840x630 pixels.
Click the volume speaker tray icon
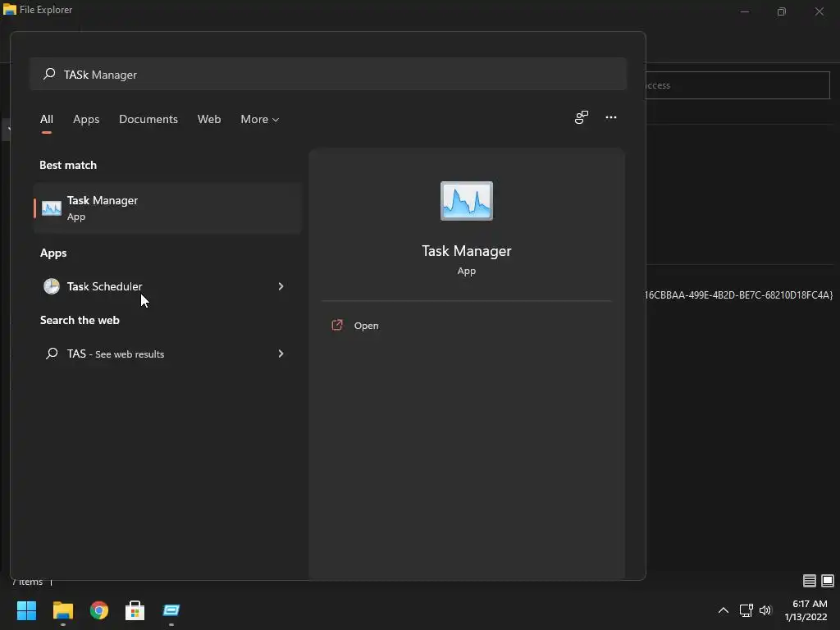coord(765,610)
